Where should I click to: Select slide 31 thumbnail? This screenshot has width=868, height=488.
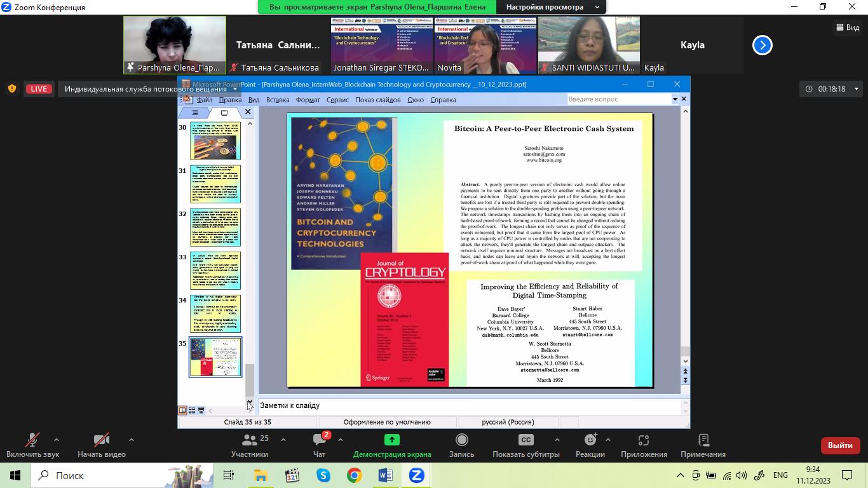[215, 184]
